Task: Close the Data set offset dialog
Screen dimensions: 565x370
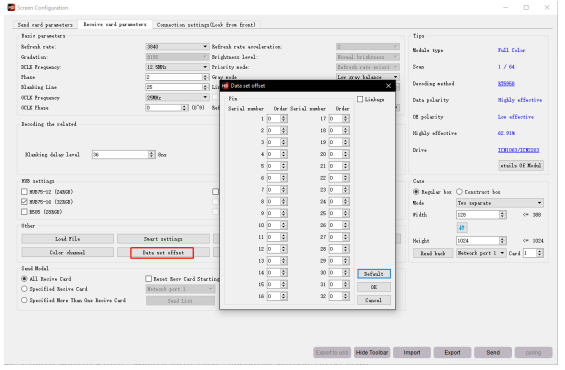Action: [388, 86]
